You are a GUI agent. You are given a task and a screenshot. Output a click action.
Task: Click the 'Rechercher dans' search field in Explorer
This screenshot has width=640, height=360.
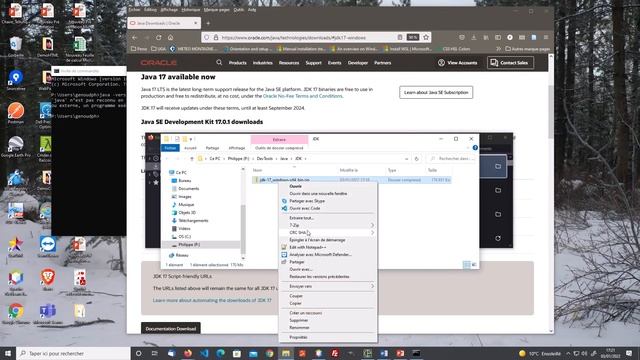coord(451,158)
